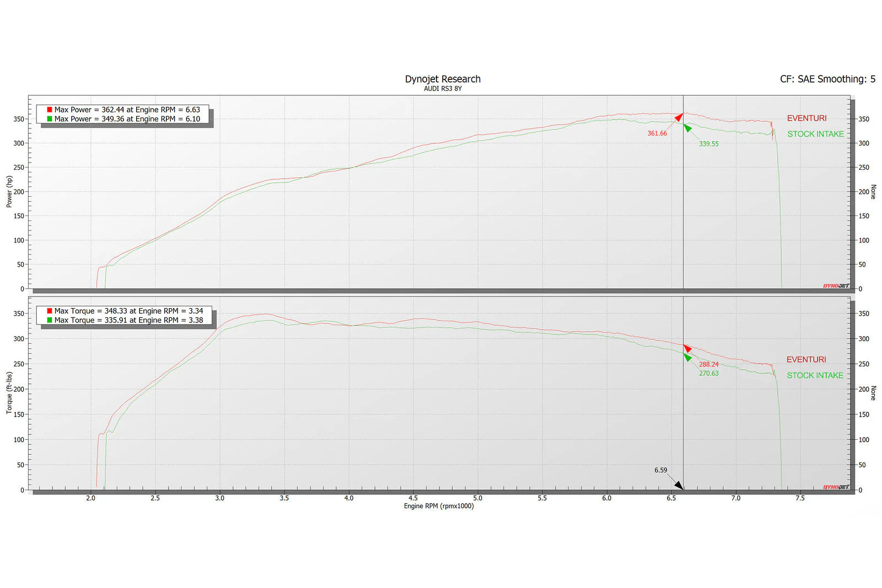Click the 339.55 power readout value
The image size is (882, 588).
[709, 144]
